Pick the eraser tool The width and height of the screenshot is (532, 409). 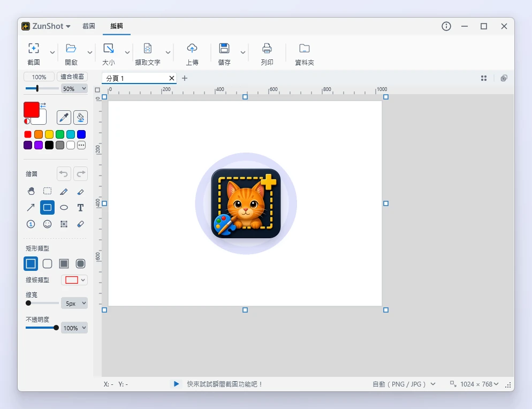coord(80,224)
